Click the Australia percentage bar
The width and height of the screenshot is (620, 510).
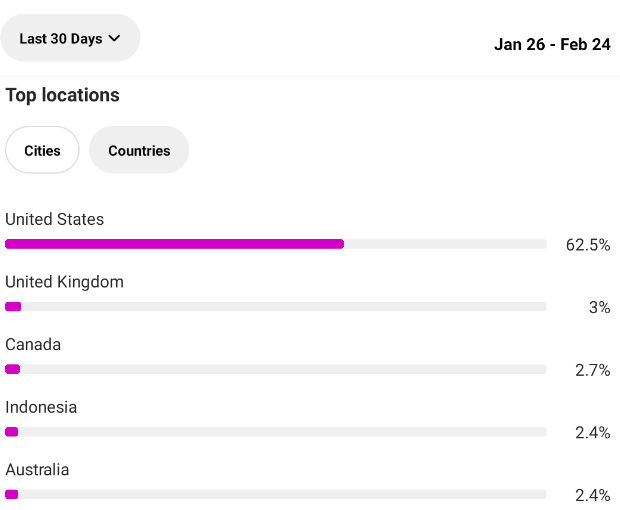pyautogui.click(x=12, y=494)
